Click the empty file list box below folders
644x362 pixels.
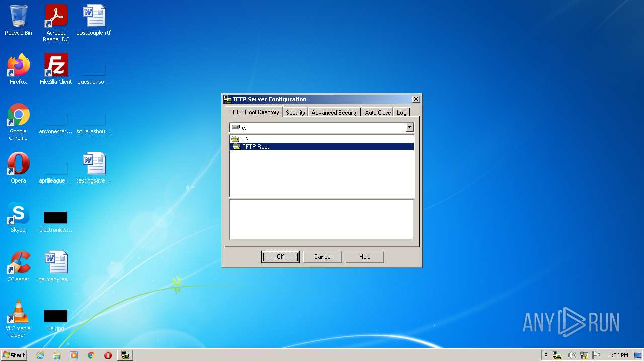[x=321, y=220]
